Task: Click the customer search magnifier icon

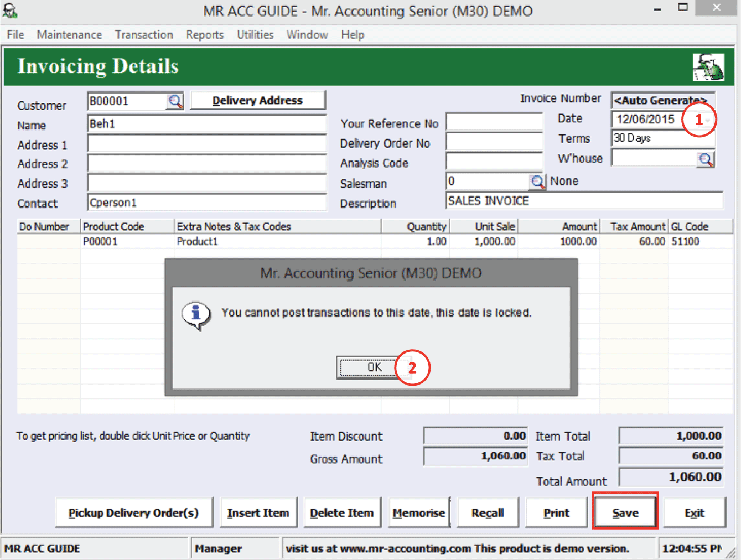Action: [x=175, y=101]
